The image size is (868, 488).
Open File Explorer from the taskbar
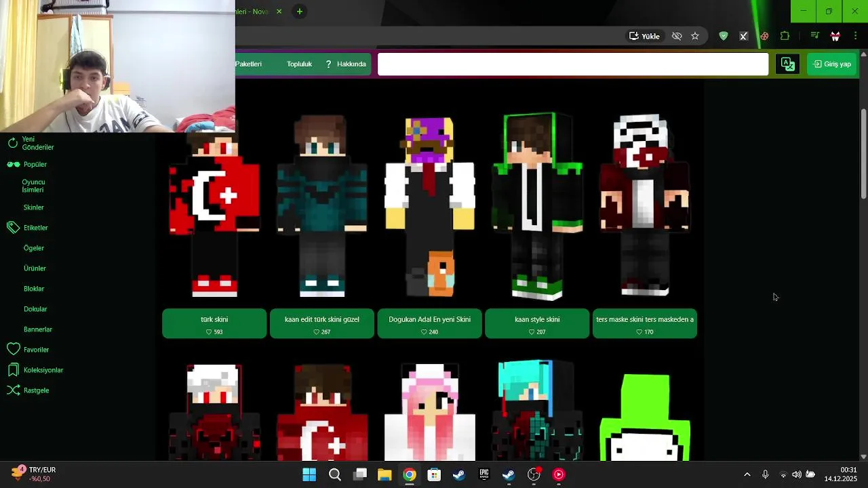tap(384, 474)
